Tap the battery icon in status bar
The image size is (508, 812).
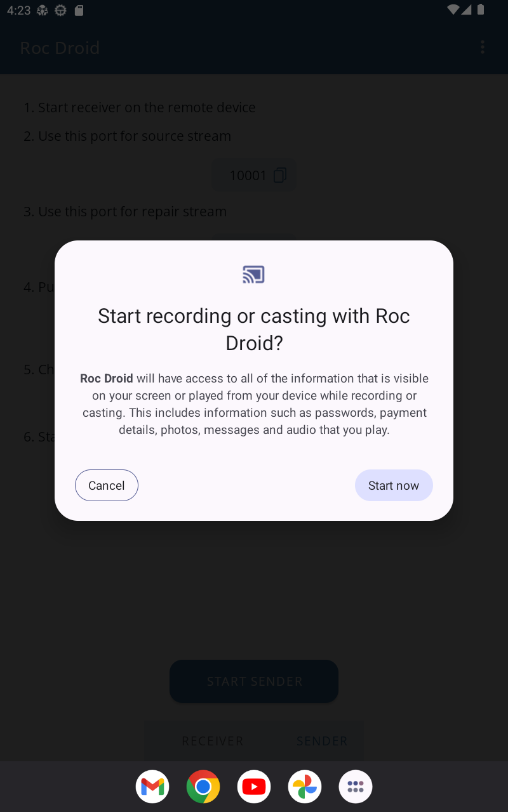pyautogui.click(x=481, y=10)
